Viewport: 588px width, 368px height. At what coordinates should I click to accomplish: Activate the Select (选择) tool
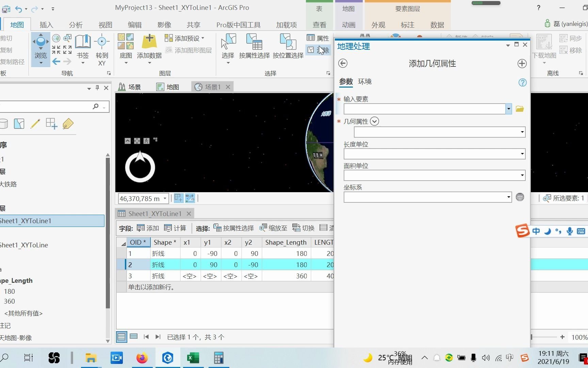pos(228,49)
